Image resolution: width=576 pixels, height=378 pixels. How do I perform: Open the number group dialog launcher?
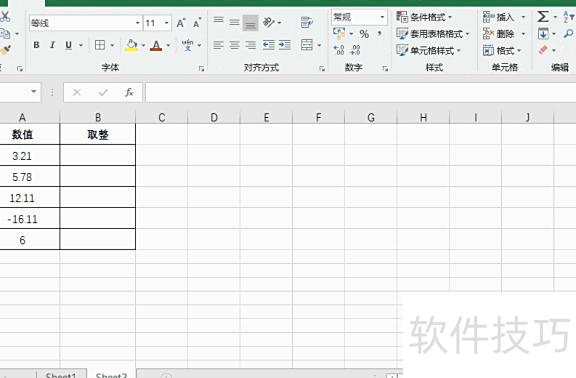[x=385, y=68]
